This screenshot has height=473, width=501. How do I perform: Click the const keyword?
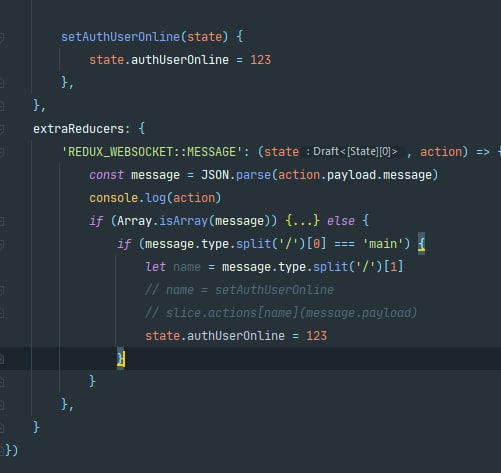point(106,175)
